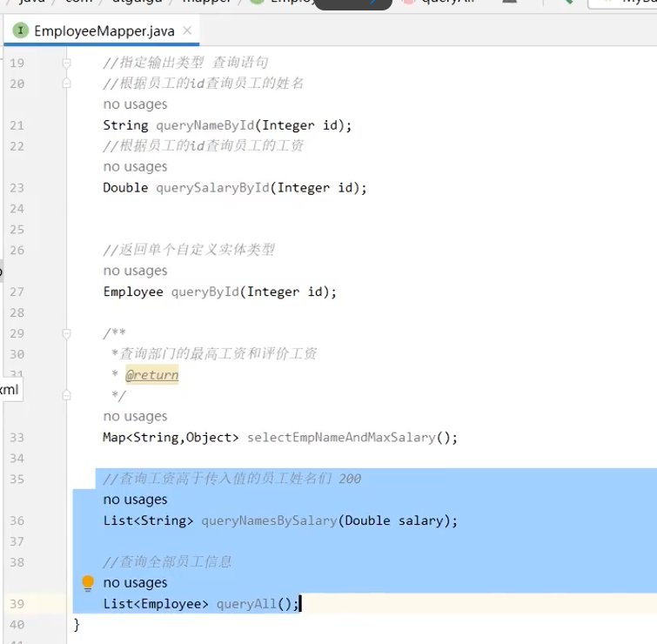Click List<Employee> return type on line 39
This screenshot has height=644, width=657.
pyautogui.click(x=156, y=604)
